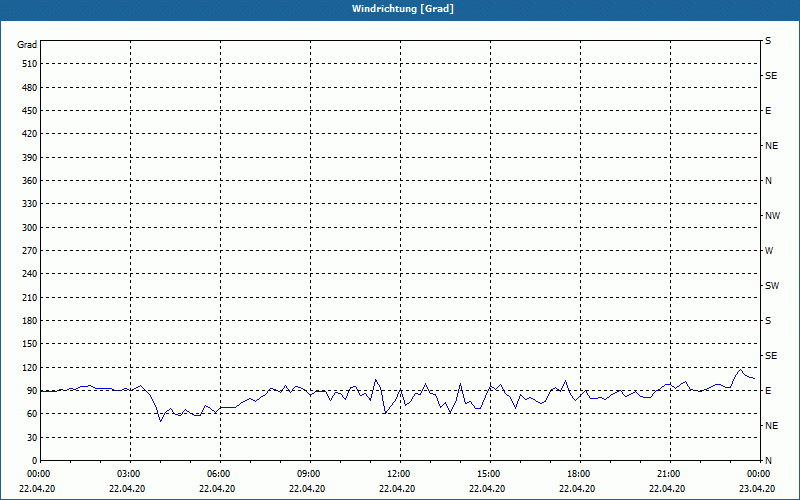
Task: Click the y-axis value "300"
Action: (x=30, y=228)
